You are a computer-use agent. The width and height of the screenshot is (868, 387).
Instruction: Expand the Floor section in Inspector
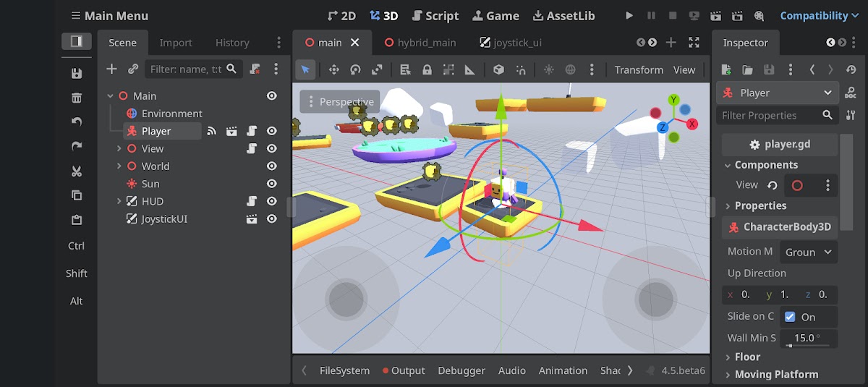coord(747,357)
